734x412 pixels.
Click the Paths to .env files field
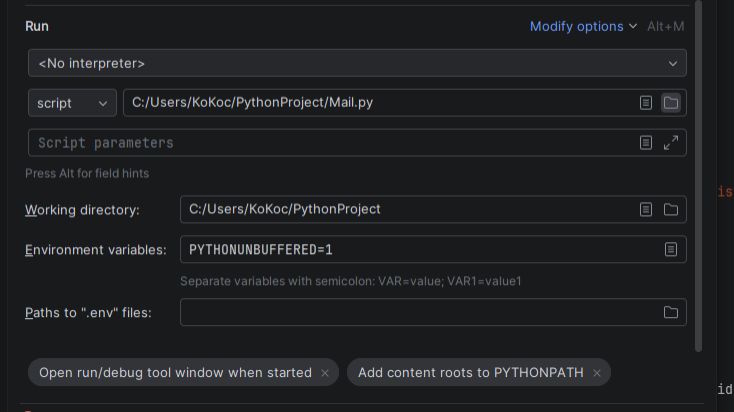click(415, 312)
